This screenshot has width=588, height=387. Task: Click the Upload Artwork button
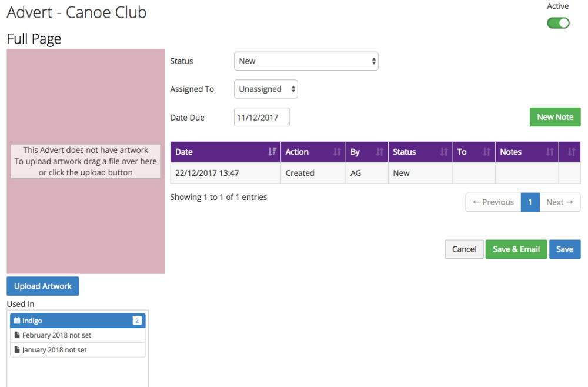click(x=43, y=286)
